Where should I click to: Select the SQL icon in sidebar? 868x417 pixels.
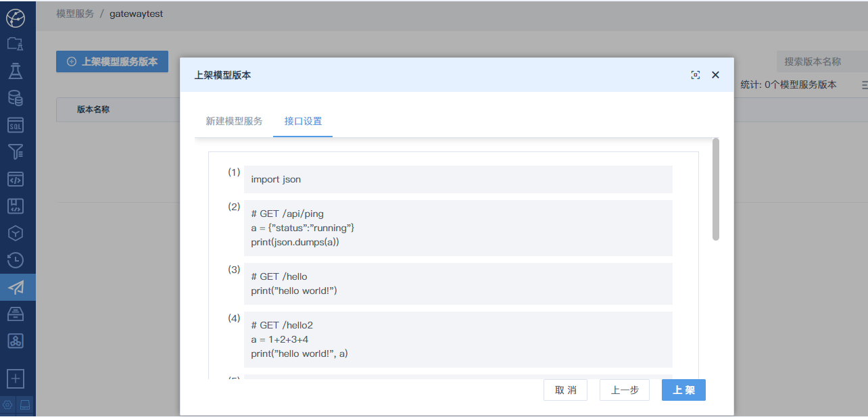coord(15,125)
